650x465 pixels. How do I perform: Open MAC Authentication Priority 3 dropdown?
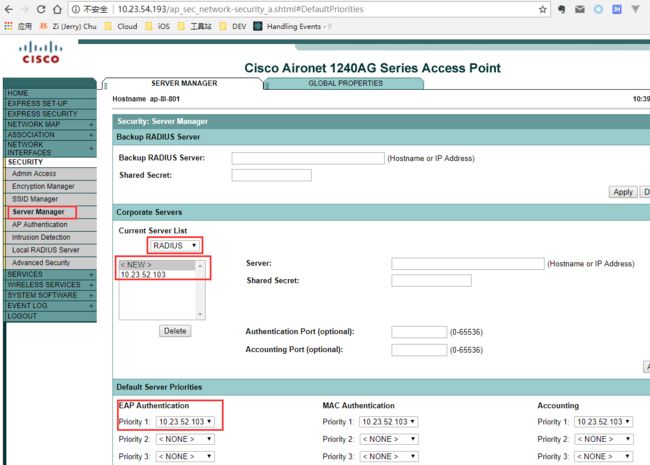[x=388, y=457]
